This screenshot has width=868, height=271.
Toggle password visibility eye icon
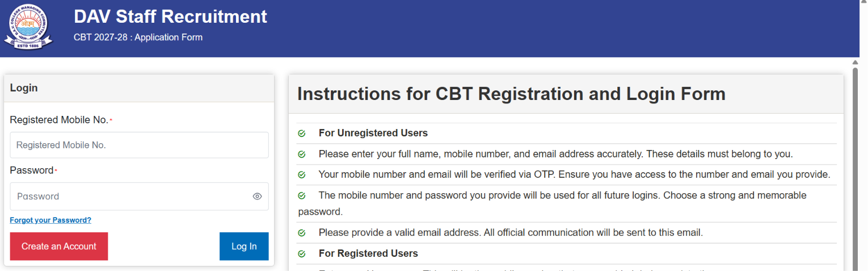(x=257, y=197)
